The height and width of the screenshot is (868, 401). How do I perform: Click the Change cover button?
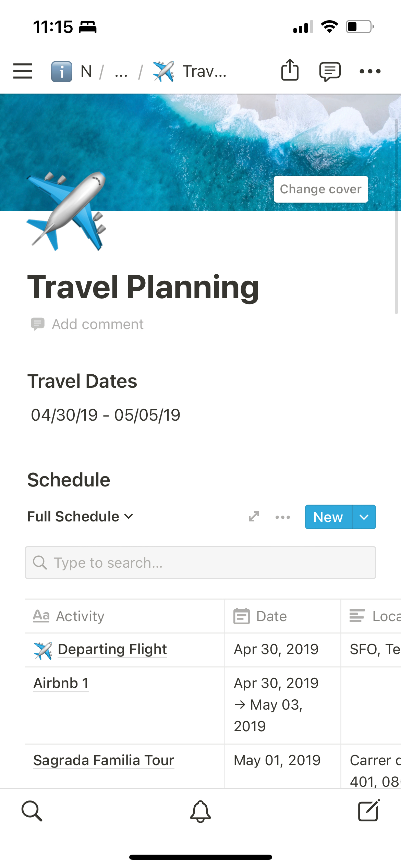[x=320, y=189]
